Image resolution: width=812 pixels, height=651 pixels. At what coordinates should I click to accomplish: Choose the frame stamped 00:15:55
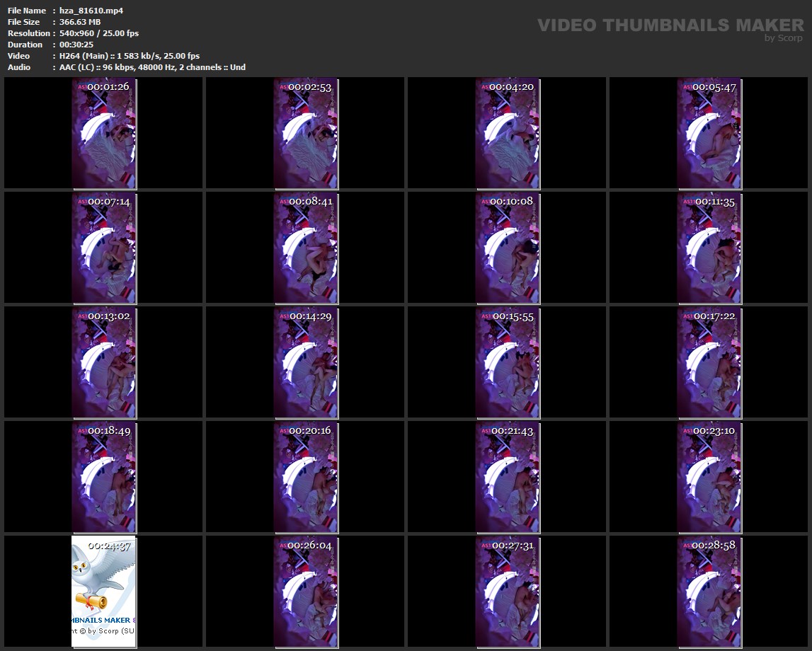508,363
